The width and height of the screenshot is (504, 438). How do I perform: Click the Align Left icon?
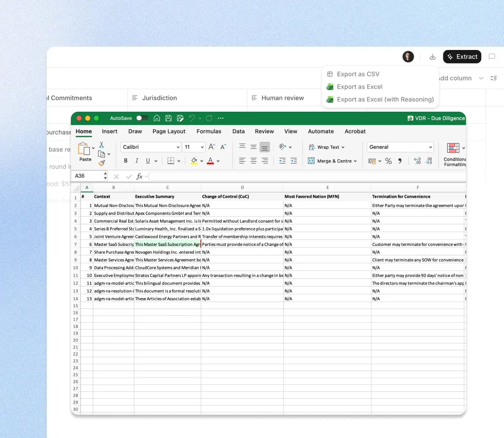point(242,161)
